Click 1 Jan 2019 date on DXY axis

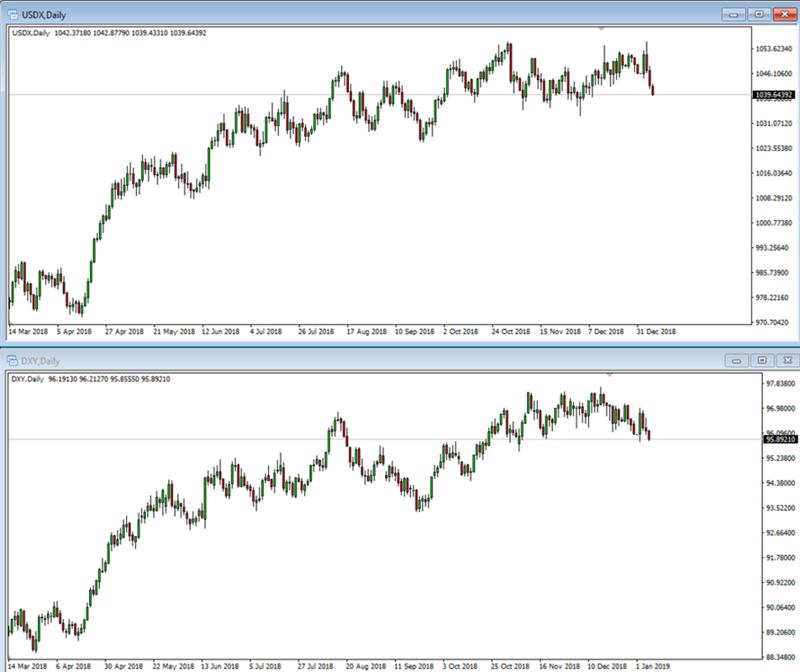pyautogui.click(x=653, y=666)
